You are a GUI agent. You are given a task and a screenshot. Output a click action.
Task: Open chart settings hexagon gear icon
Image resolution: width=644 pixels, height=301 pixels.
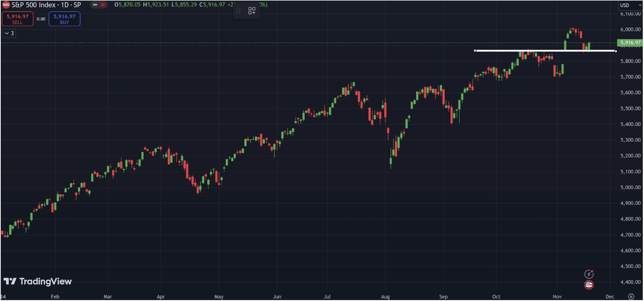pyautogui.click(x=631, y=297)
